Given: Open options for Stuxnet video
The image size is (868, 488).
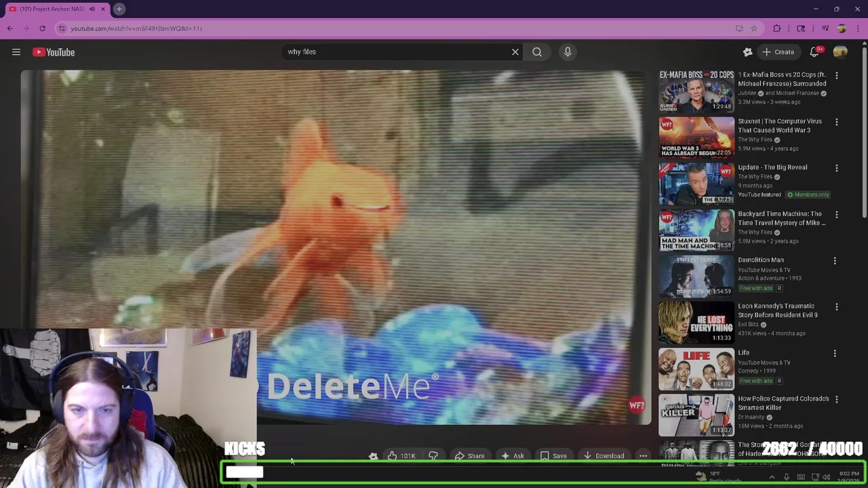Looking at the screenshot, I should tap(836, 122).
